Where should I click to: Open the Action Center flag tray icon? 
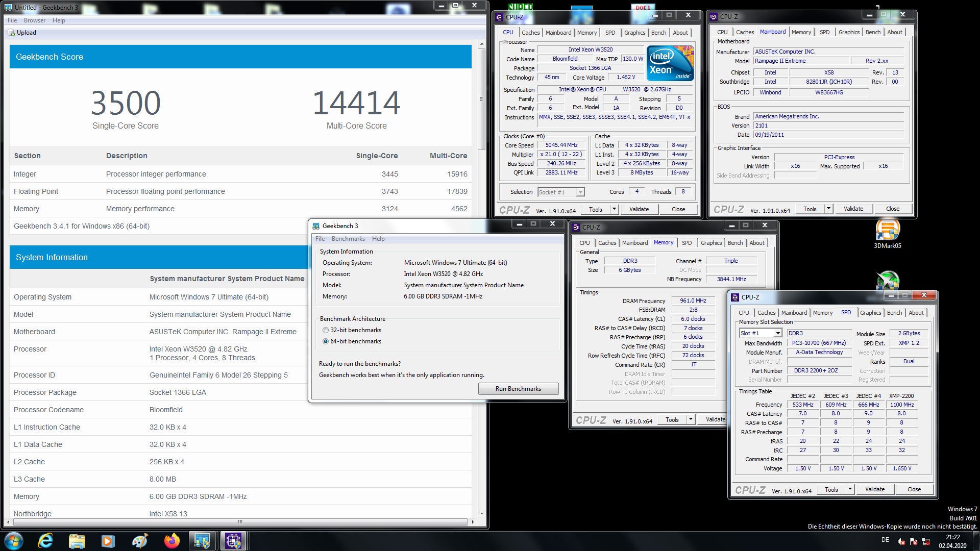point(914,541)
